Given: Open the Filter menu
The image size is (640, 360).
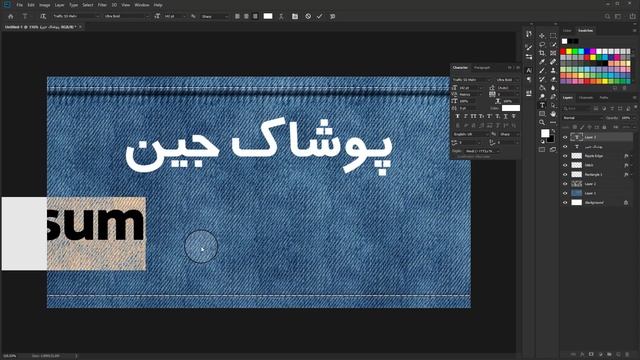Looking at the screenshot, I should tap(102, 5).
